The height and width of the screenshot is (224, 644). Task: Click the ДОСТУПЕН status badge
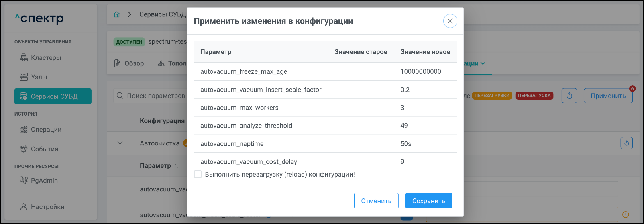pos(129,42)
